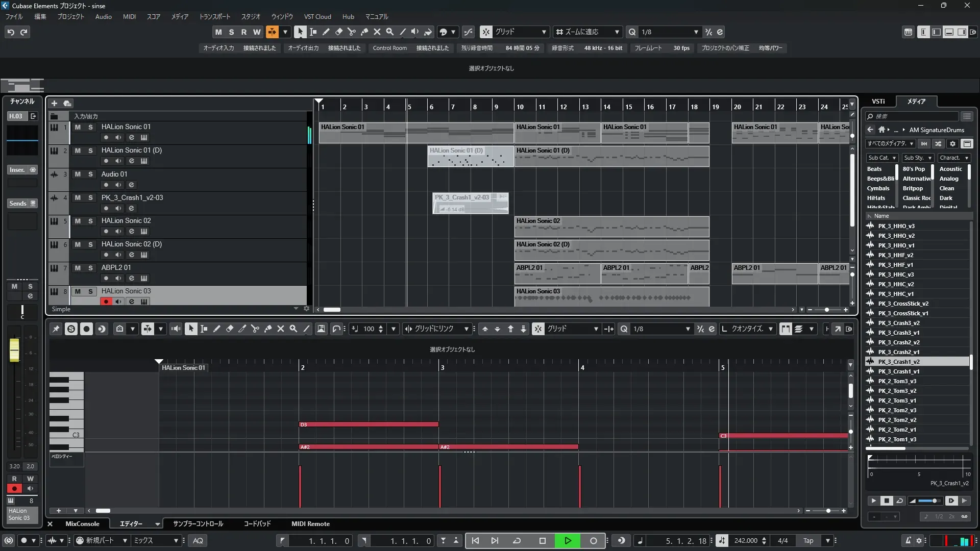
Task: Click the transport Stop button
Action: [x=542, y=540]
